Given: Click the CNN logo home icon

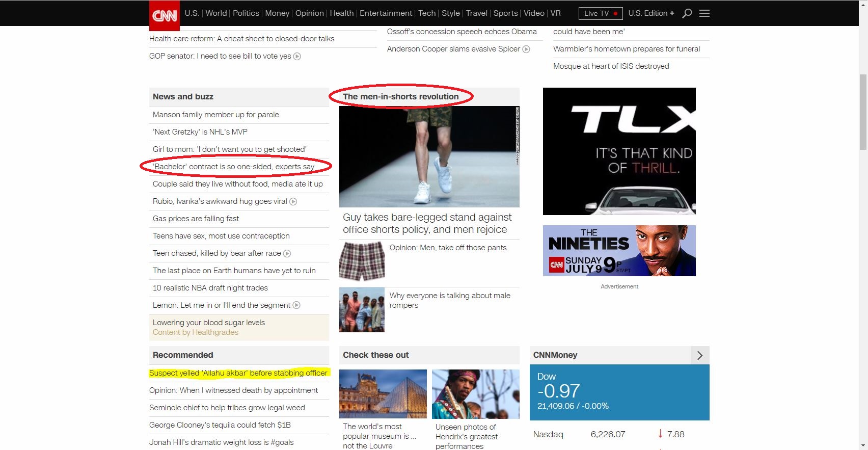Looking at the screenshot, I should coord(165,15).
